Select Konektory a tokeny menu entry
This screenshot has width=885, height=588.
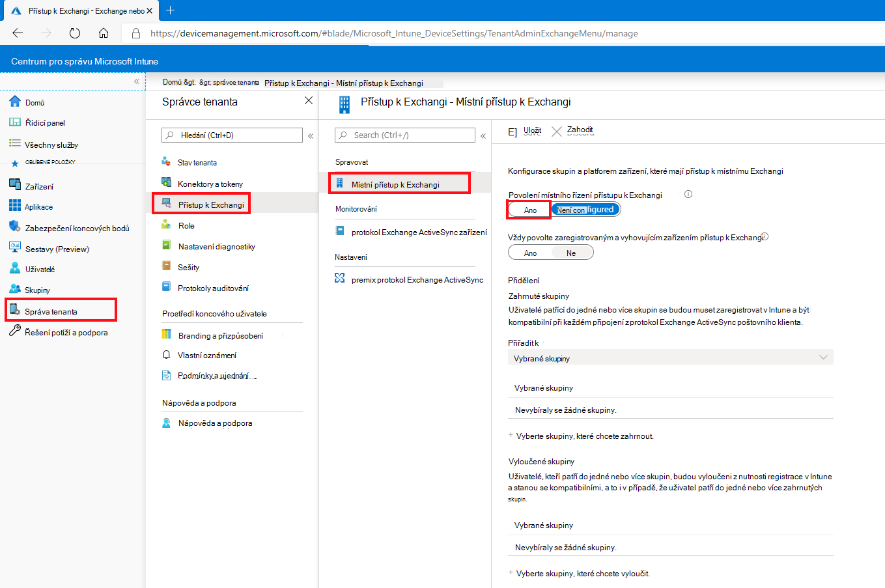coord(210,184)
